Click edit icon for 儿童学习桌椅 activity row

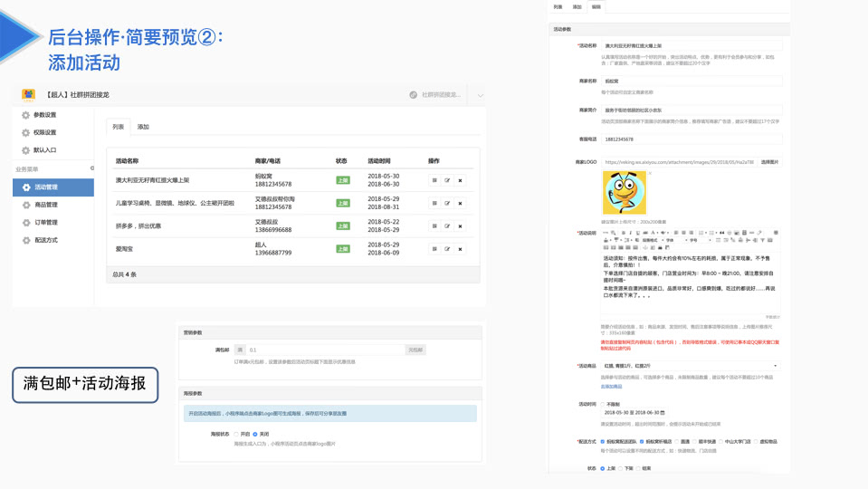click(x=447, y=203)
